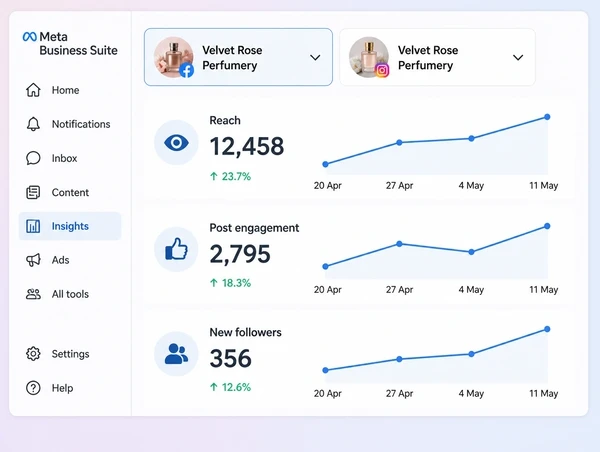Click the Settings gear icon
The image size is (600, 452).
coord(33,354)
